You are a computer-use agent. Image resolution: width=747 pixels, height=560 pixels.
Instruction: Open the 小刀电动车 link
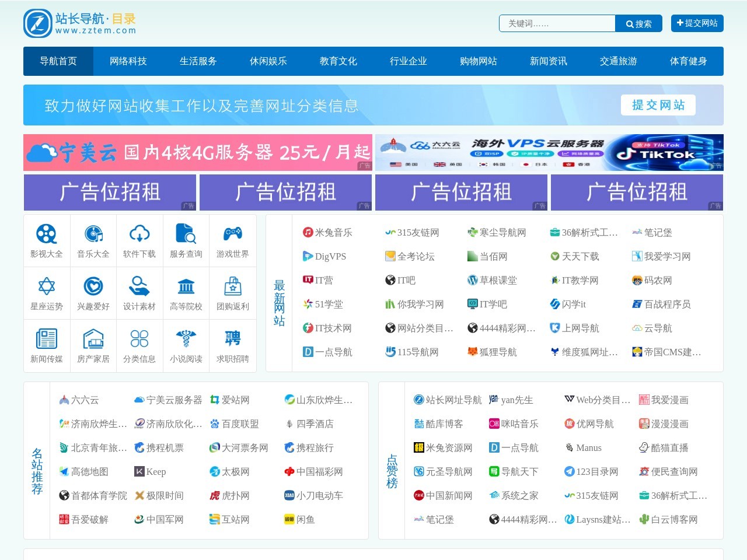(319, 495)
